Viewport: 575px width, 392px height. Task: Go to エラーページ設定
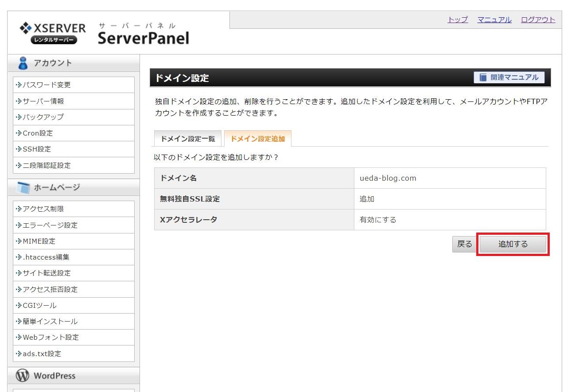74,225
